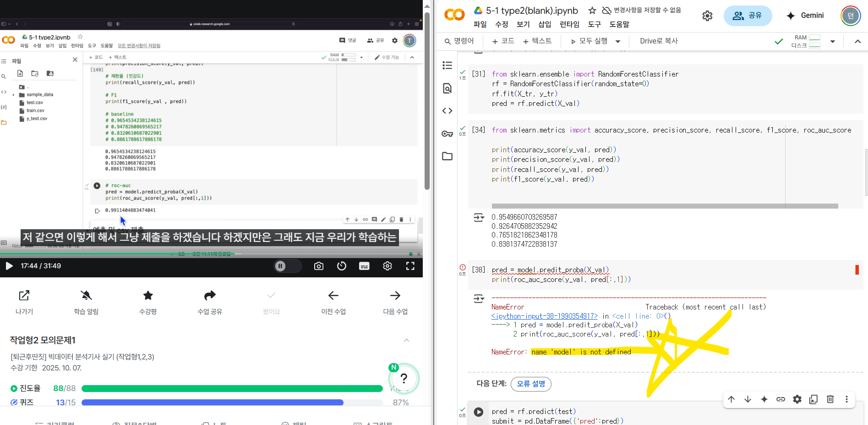The width and height of the screenshot is (868, 425).
Task: Mirror cell in tab icon
Action: 813,399
